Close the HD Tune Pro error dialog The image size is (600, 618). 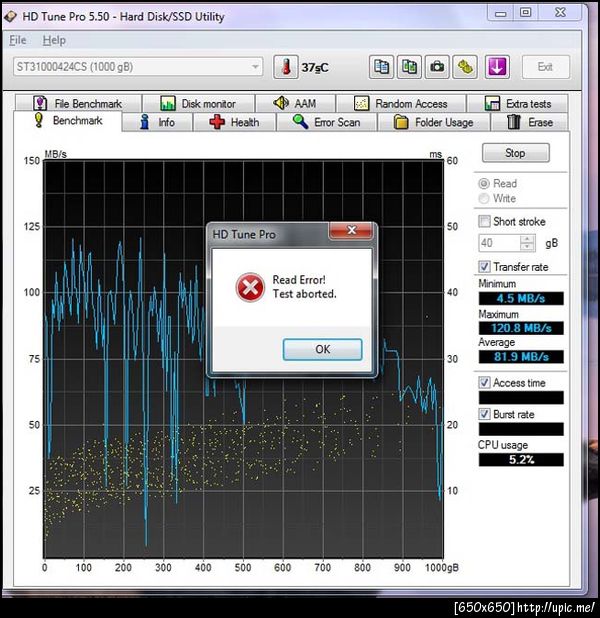click(351, 230)
